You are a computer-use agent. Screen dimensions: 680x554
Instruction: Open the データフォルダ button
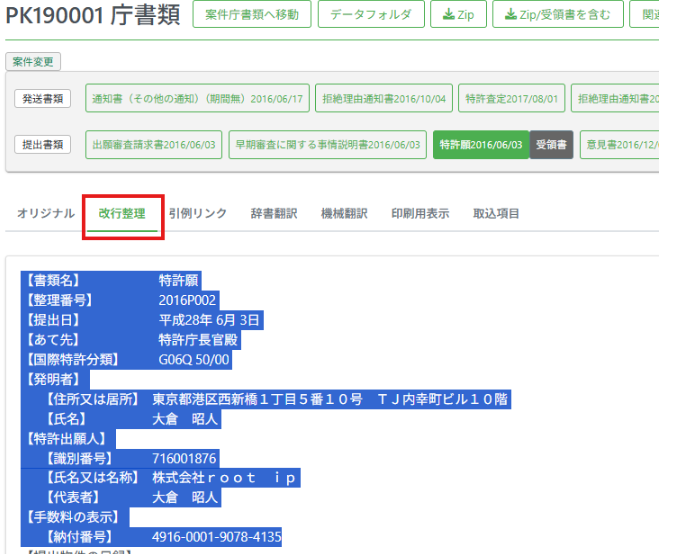(x=371, y=15)
